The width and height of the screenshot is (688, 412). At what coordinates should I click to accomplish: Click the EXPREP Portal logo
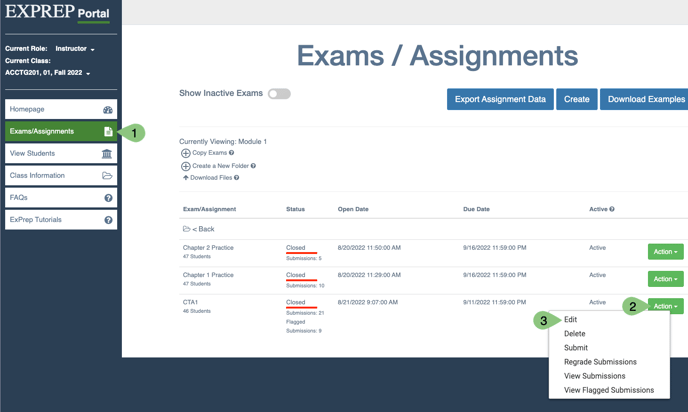(x=57, y=12)
